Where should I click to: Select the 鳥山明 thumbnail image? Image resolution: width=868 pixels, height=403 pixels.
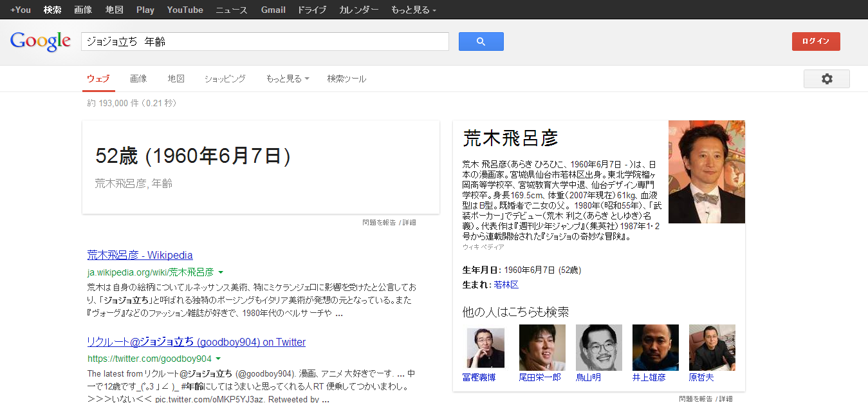pos(598,348)
